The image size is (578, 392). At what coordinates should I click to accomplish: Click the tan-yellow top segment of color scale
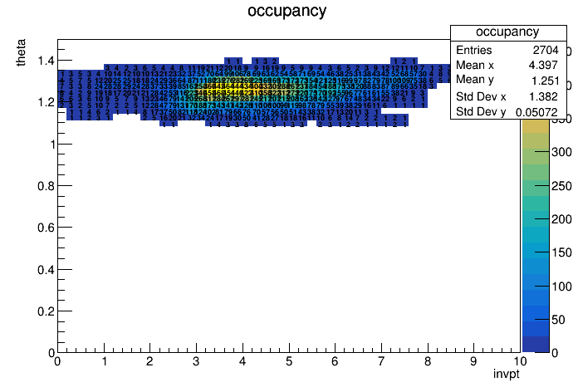tap(536, 125)
